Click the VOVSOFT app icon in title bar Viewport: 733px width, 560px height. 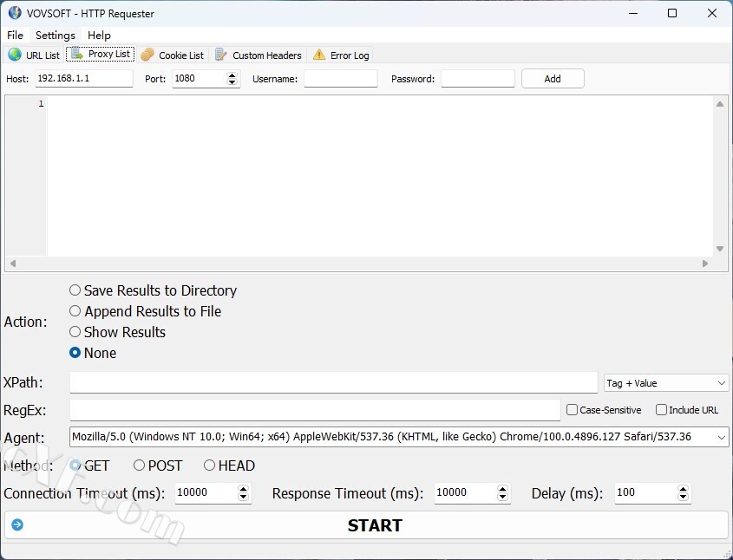(15, 13)
